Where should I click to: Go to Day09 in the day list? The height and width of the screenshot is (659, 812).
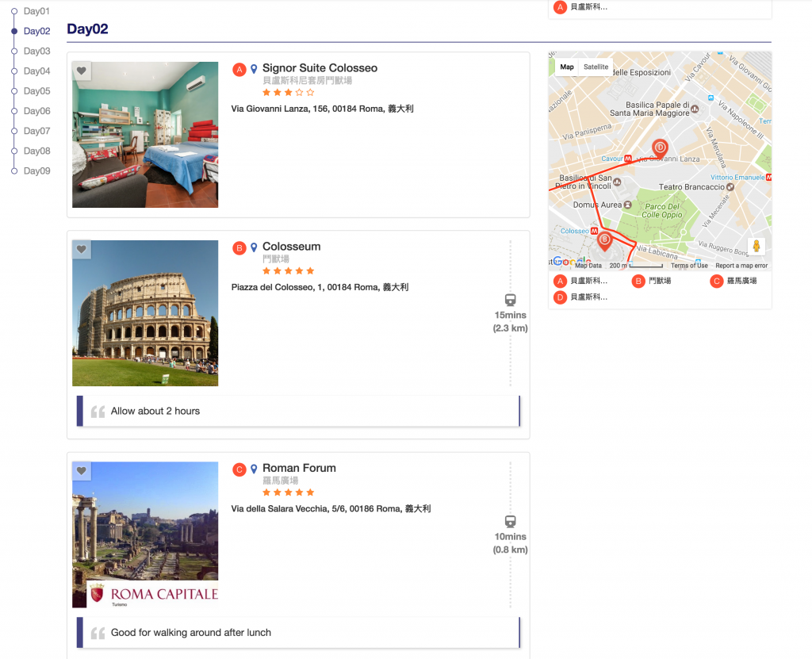[36, 170]
